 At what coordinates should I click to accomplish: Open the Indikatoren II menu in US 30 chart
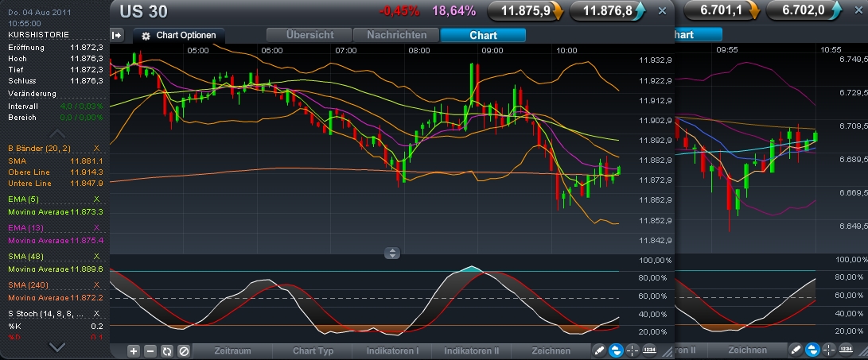[x=472, y=350]
